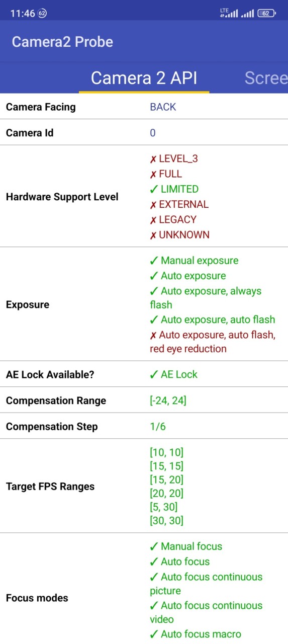The width and height of the screenshot is (288, 644).
Task: Tap the red cross beside FULL
Action: [153, 174]
